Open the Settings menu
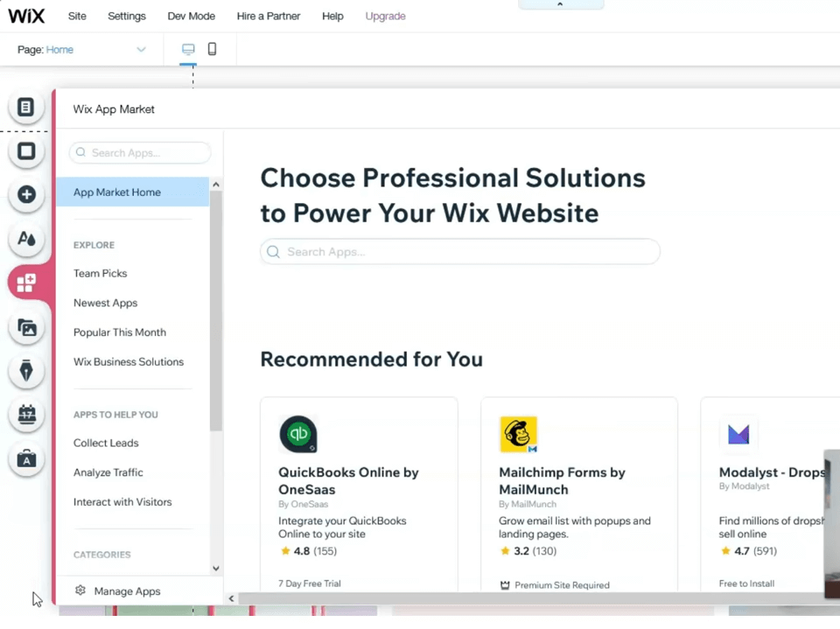Viewport: 840px width, 629px height. click(126, 16)
